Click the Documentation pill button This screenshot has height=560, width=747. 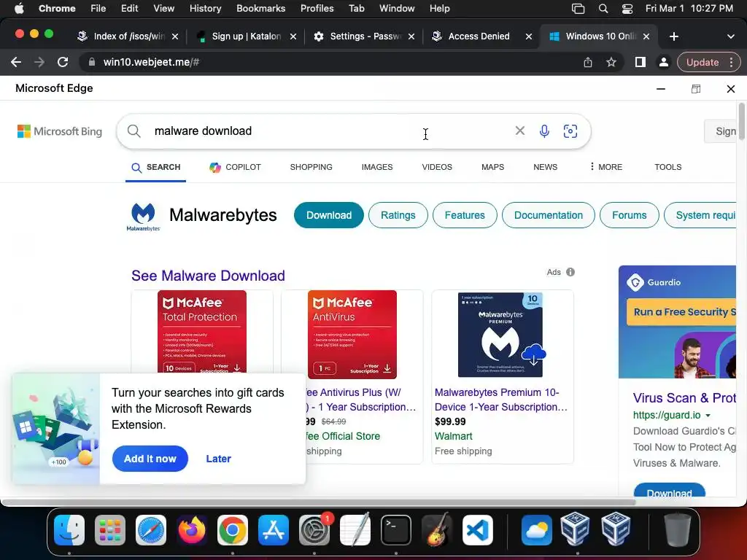click(549, 215)
